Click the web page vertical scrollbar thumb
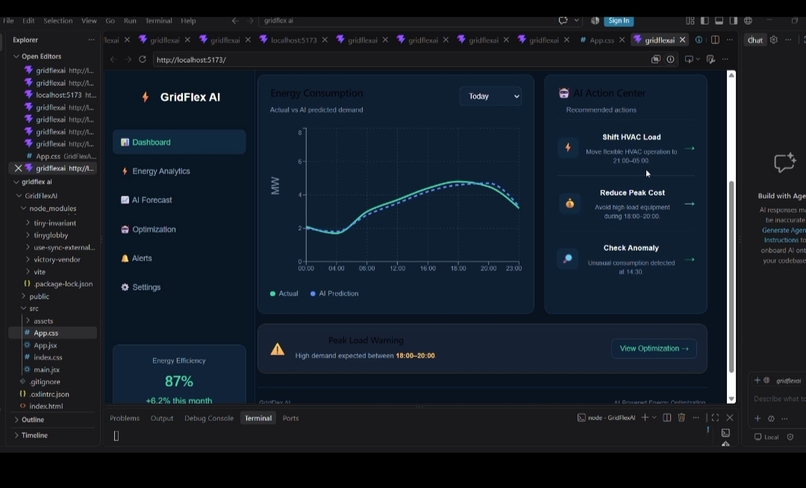The image size is (806, 488). 731,276
